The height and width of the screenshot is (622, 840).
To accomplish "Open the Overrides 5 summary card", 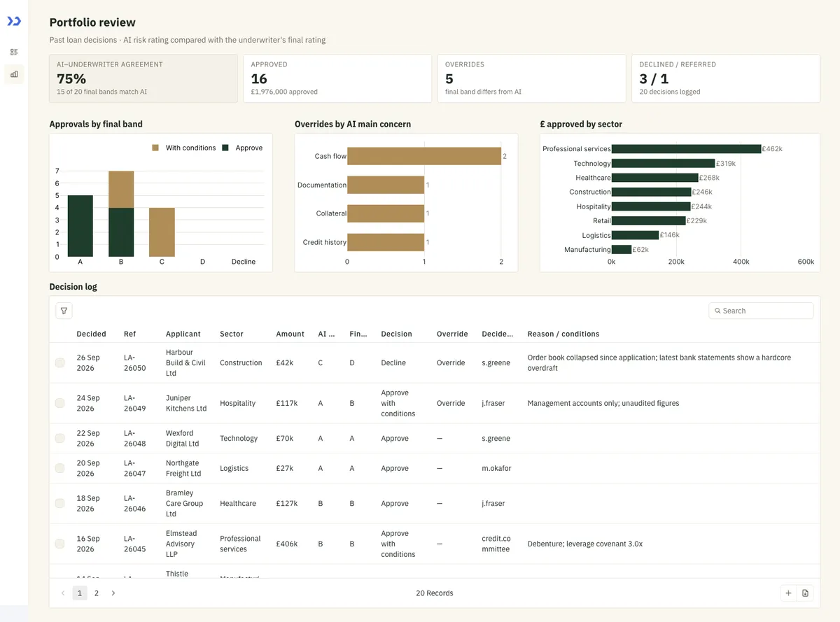I will pos(531,78).
